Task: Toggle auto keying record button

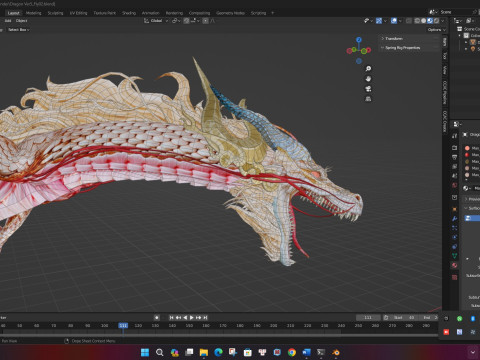Action: point(157,318)
